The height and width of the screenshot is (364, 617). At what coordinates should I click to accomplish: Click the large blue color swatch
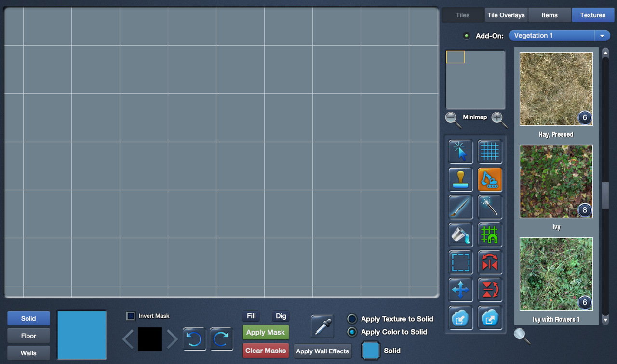tap(82, 335)
